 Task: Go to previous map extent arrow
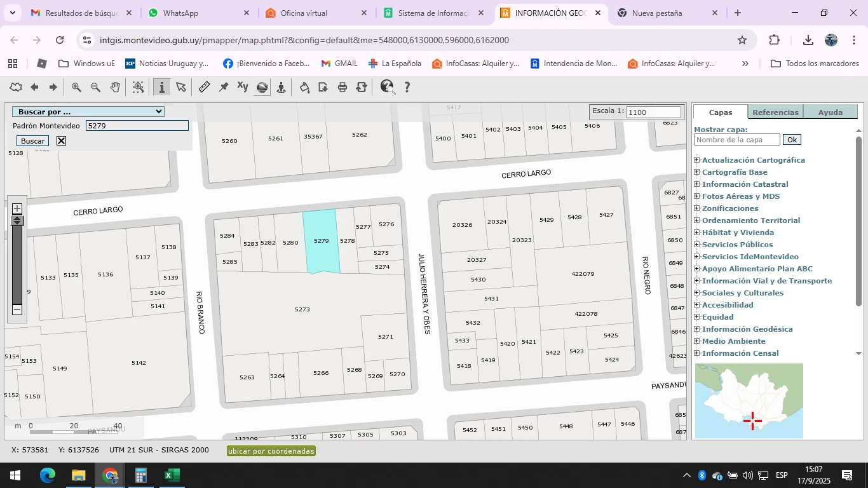pos(34,87)
